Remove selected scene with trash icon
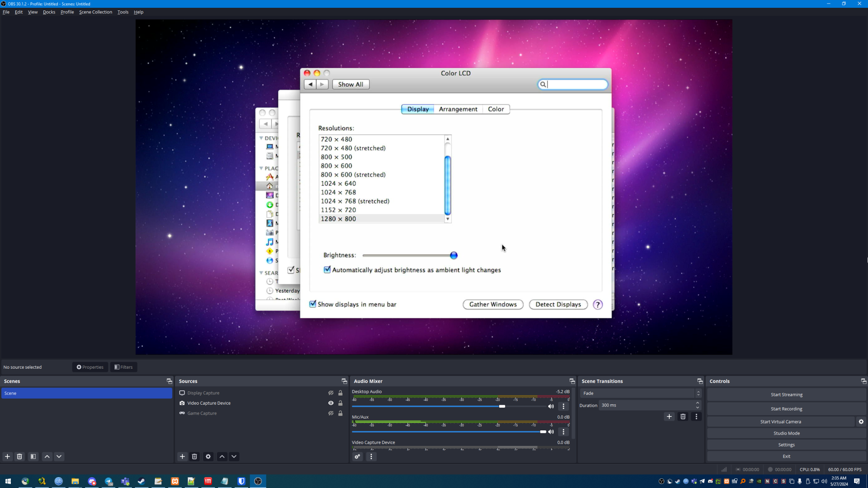 tap(20, 456)
